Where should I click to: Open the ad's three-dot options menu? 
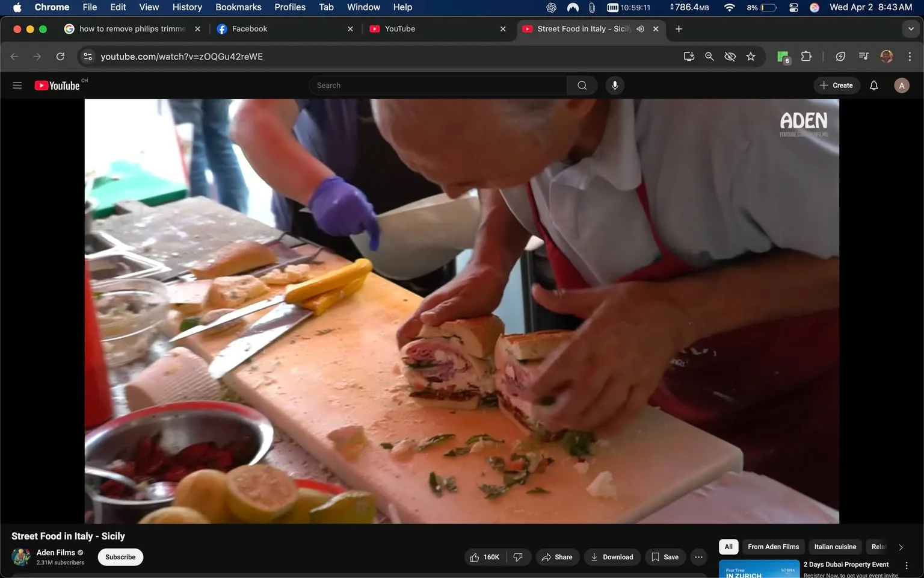(907, 565)
